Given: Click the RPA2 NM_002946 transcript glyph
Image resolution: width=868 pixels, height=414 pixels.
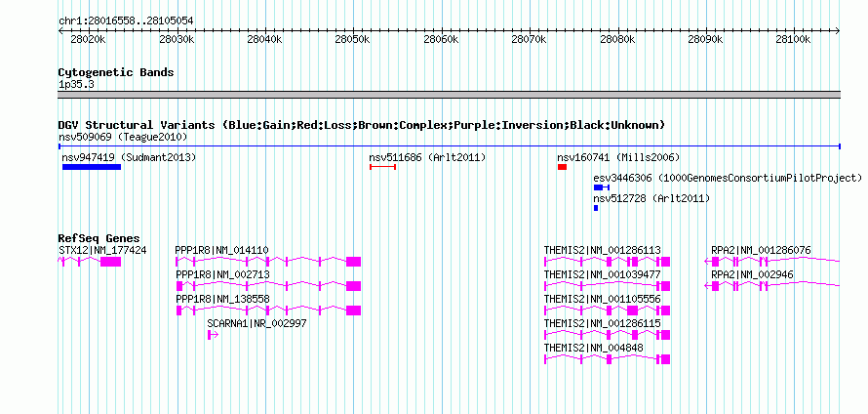Looking at the screenshot, I should (772, 286).
